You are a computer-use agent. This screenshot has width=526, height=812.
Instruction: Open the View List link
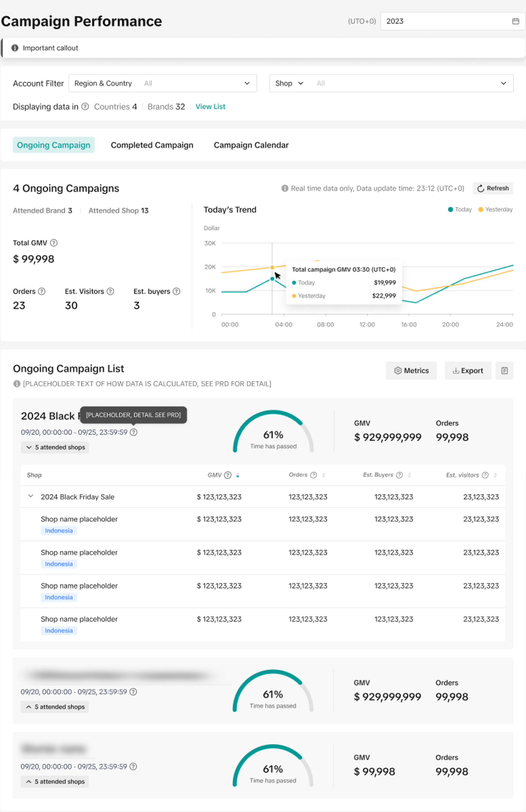coord(210,107)
